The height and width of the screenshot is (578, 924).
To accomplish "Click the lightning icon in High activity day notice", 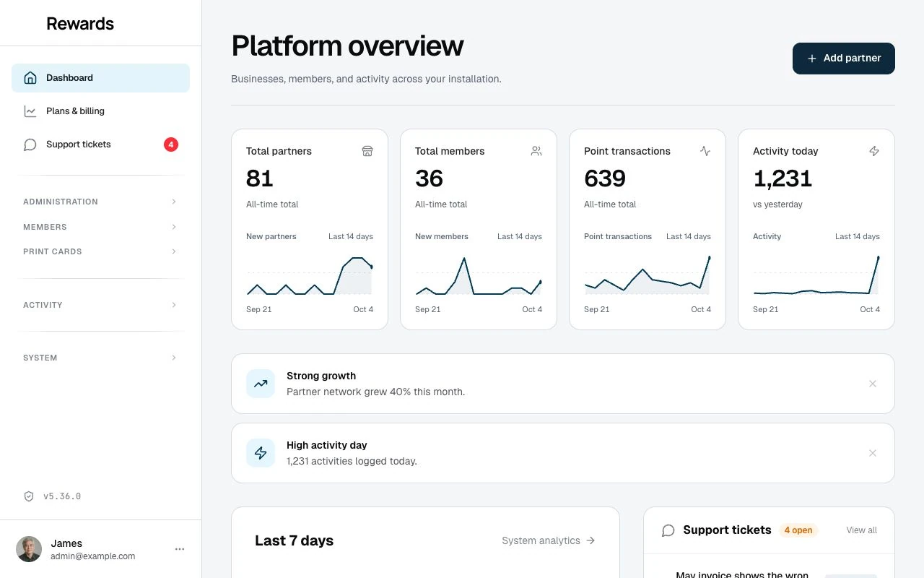I will point(261,453).
